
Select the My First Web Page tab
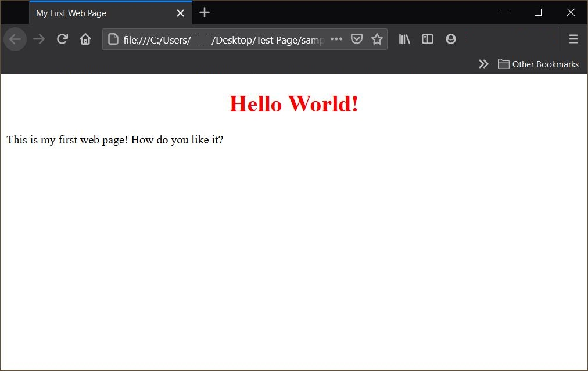99,13
